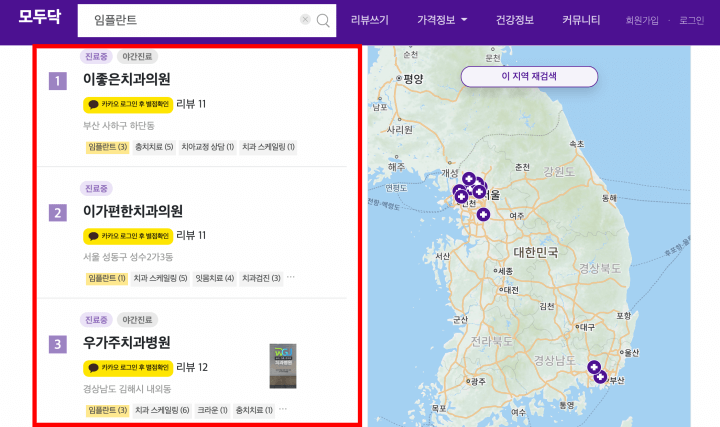Click the map marker next to 서울 label
The width and height of the screenshot is (720, 427).
479,191
